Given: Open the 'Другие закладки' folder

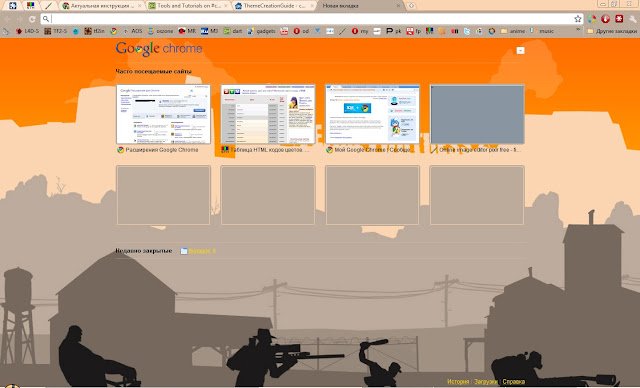Looking at the screenshot, I should [x=612, y=31].
